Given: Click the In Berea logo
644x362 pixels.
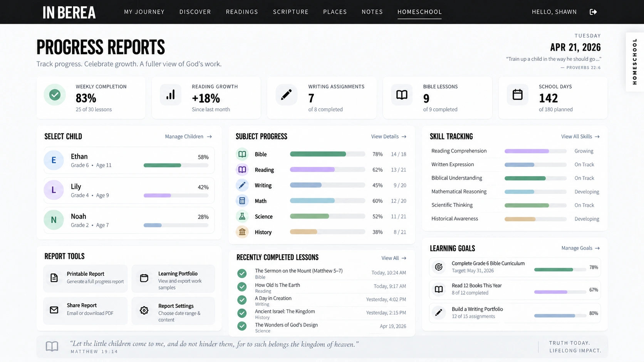Looking at the screenshot, I should click(69, 12).
